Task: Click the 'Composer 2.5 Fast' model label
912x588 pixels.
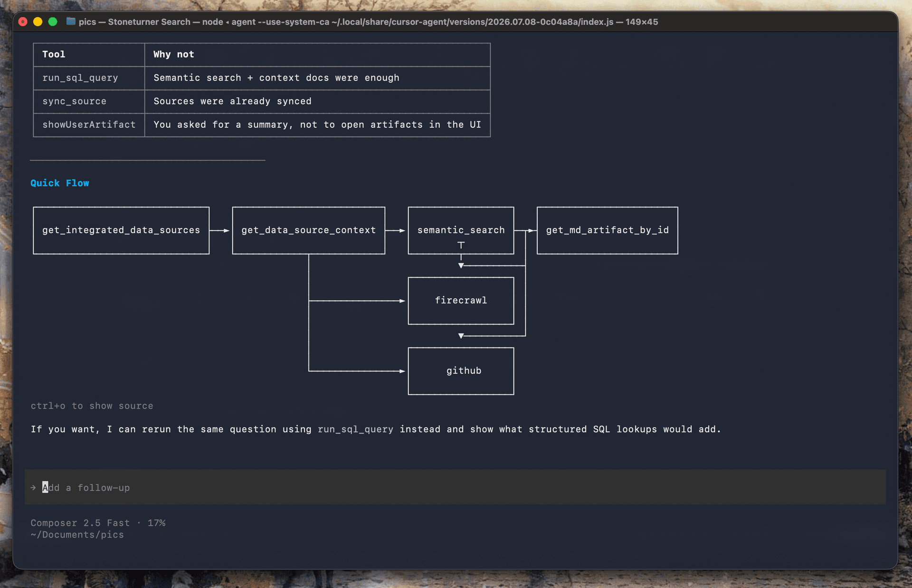Action: click(80, 523)
